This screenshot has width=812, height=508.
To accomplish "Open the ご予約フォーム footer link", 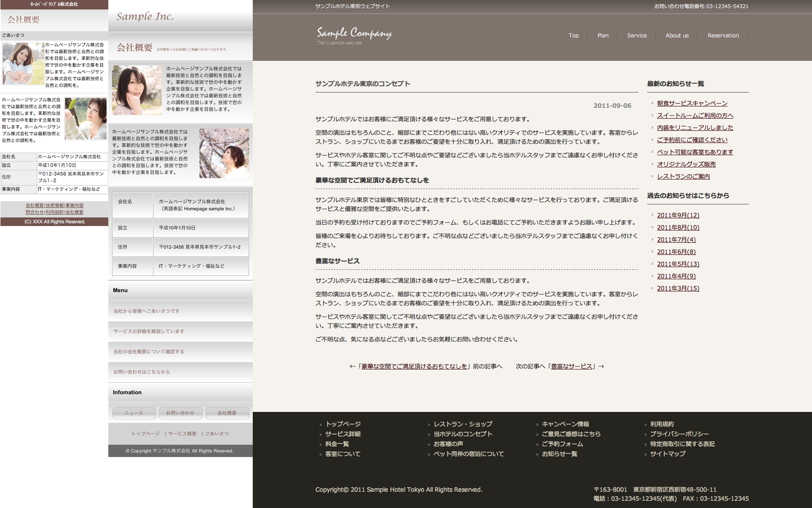I will click(x=562, y=444).
